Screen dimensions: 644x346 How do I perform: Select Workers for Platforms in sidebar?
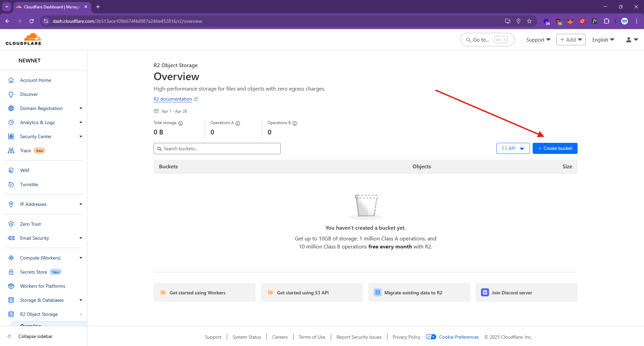coord(43,286)
